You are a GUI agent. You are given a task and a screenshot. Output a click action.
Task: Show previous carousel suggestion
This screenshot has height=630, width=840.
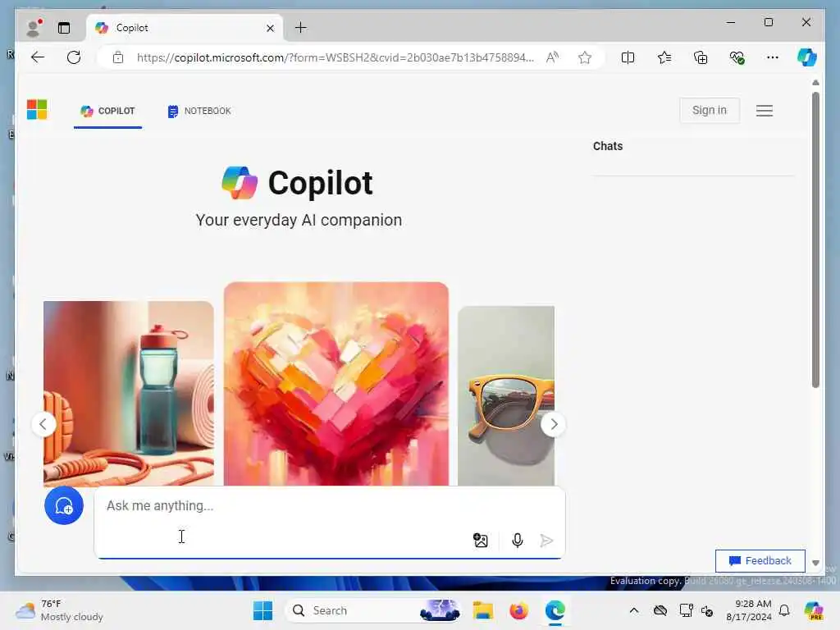tap(43, 425)
